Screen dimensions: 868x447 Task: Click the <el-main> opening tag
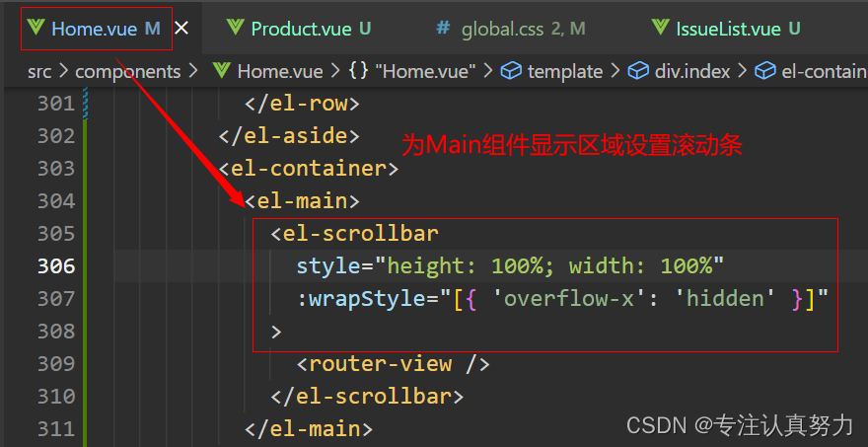tap(302, 201)
